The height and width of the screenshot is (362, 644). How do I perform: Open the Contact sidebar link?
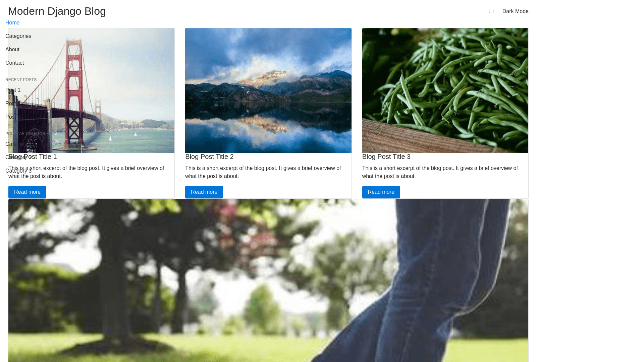pos(14,63)
